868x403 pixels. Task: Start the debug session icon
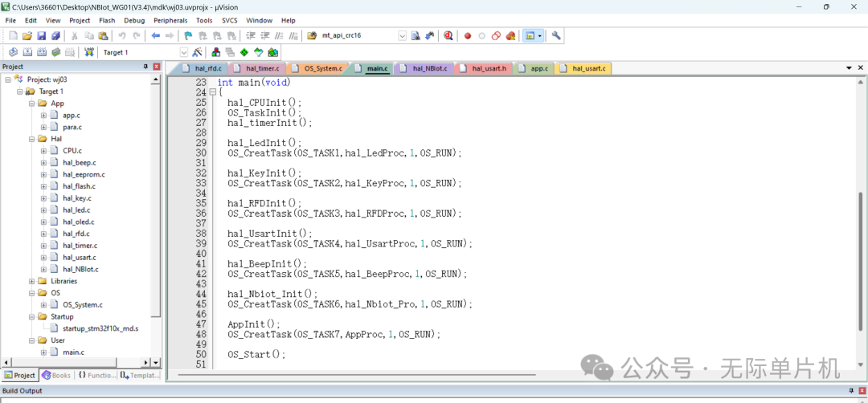(448, 36)
